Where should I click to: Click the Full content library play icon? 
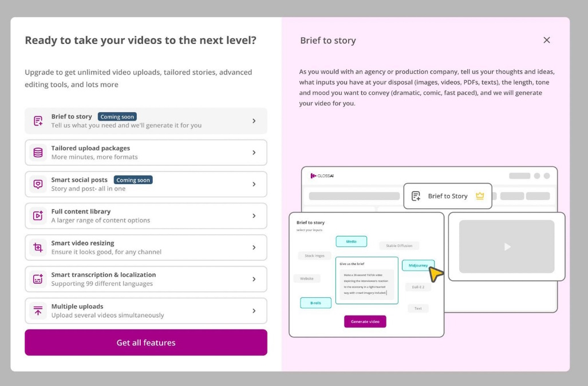[38, 216]
